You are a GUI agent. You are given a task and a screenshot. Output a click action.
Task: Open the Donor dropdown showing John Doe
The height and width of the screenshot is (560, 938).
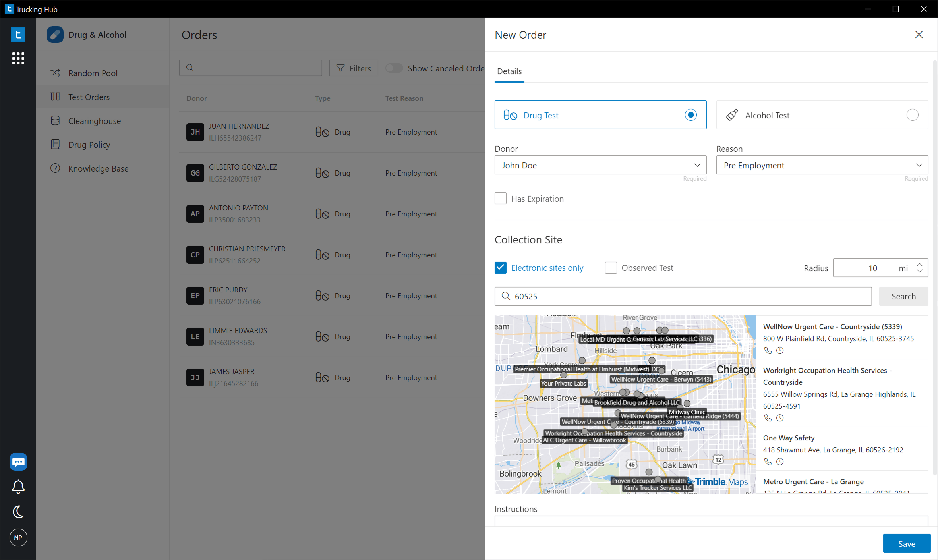[600, 165]
